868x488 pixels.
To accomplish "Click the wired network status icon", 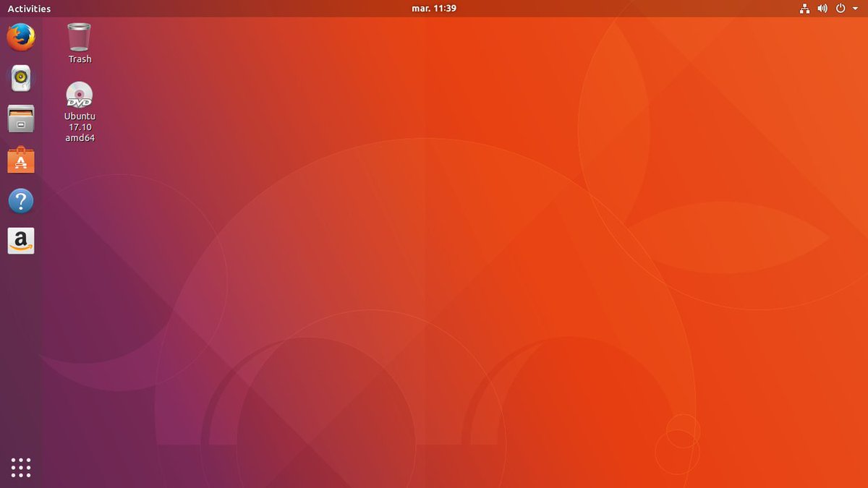I will tap(804, 9).
